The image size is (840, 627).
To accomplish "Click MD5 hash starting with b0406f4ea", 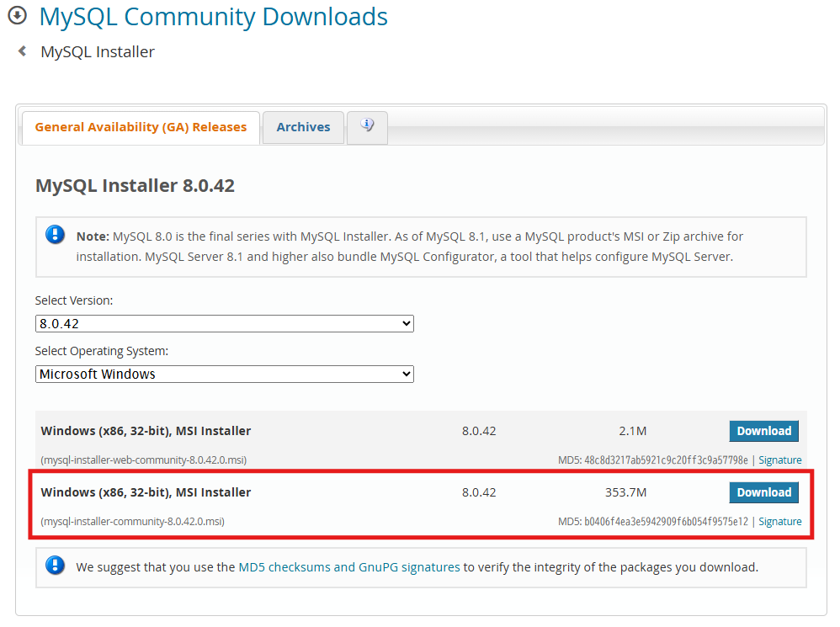I will (x=666, y=522).
